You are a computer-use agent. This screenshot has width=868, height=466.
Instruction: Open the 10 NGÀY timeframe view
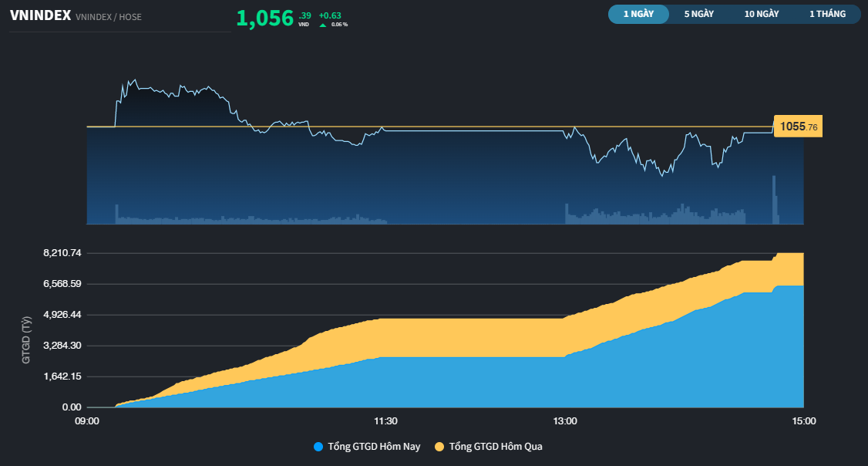[761, 14]
